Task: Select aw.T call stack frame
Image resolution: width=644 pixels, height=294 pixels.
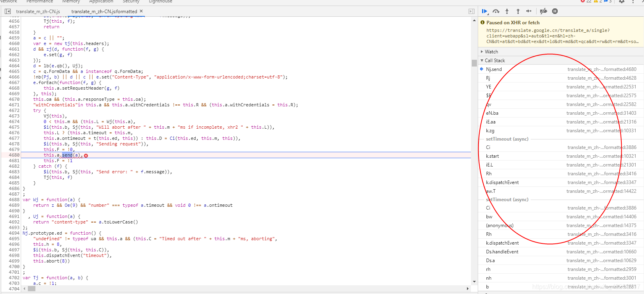Action: (561, 191)
